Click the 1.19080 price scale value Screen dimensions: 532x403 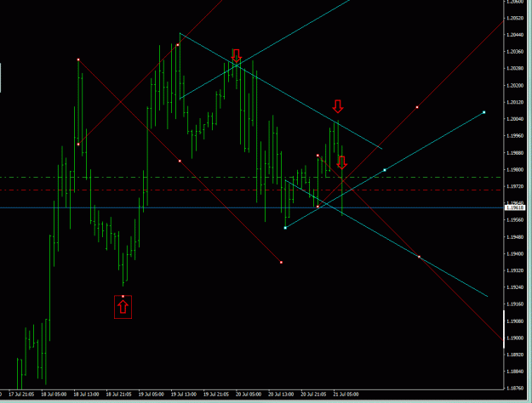[x=515, y=321]
